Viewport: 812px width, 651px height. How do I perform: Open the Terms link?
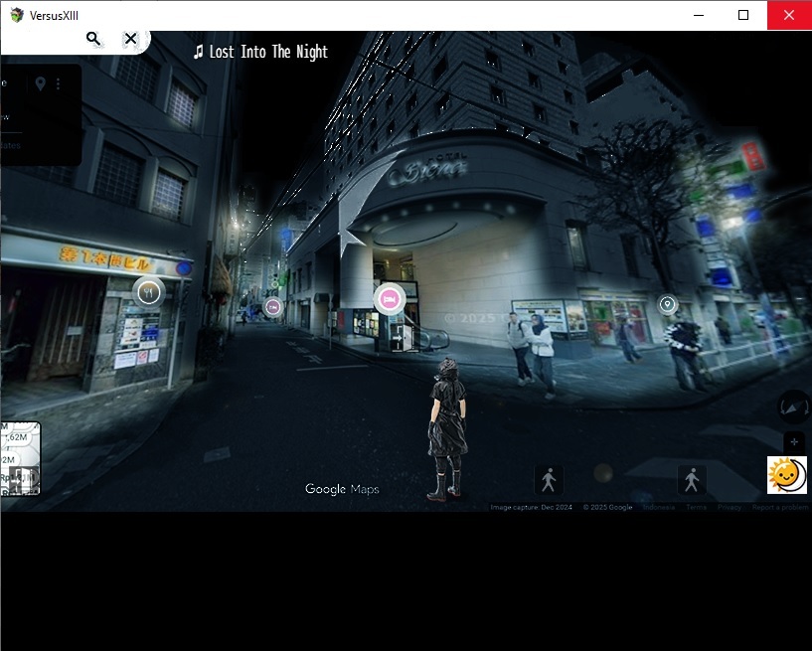click(696, 507)
